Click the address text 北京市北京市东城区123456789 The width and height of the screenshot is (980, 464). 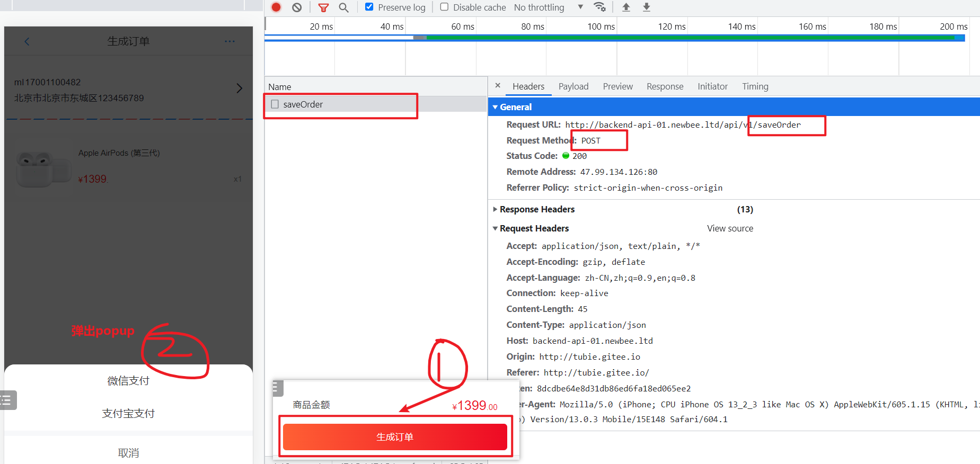pyautogui.click(x=79, y=98)
